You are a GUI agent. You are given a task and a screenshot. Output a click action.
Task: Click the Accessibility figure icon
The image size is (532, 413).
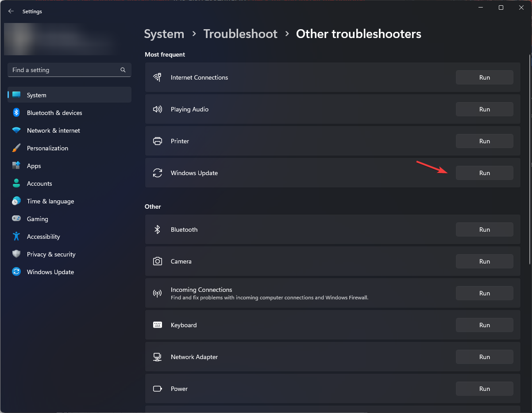(x=16, y=237)
